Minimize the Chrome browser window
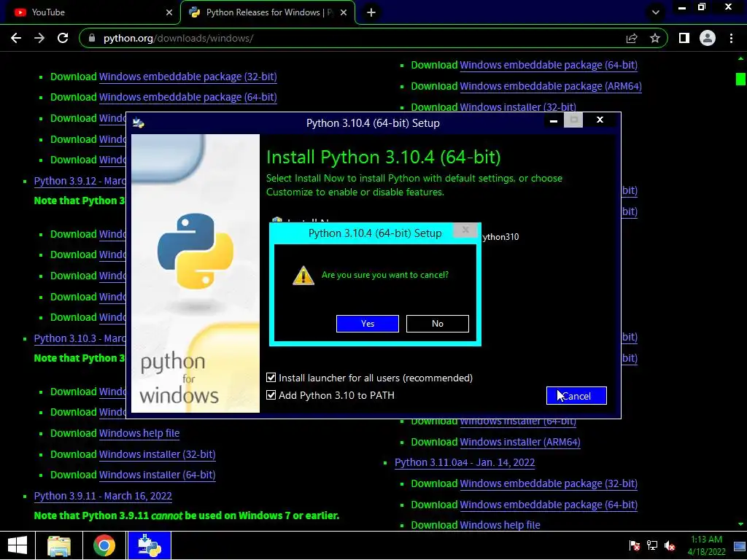The image size is (747, 560). pyautogui.click(x=682, y=7)
